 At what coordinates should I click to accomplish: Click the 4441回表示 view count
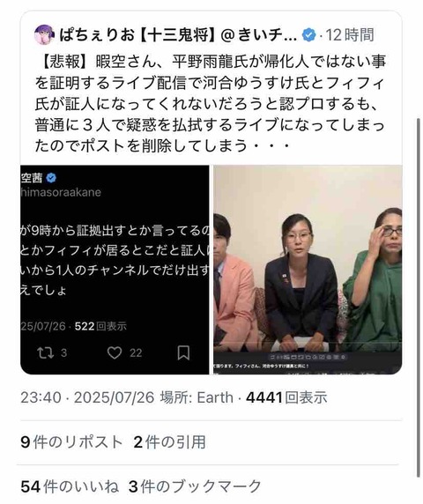click(x=286, y=397)
